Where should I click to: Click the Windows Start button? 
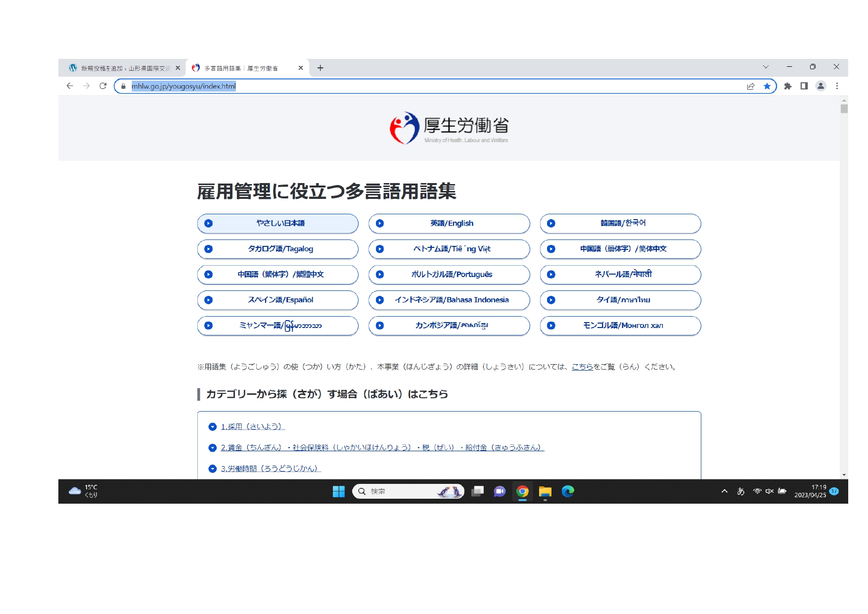(339, 491)
